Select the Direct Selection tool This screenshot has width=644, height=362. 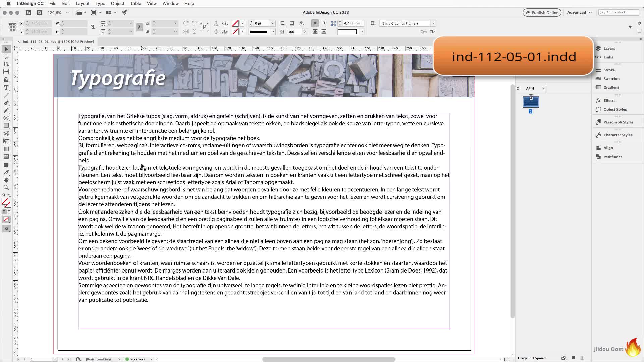6,57
